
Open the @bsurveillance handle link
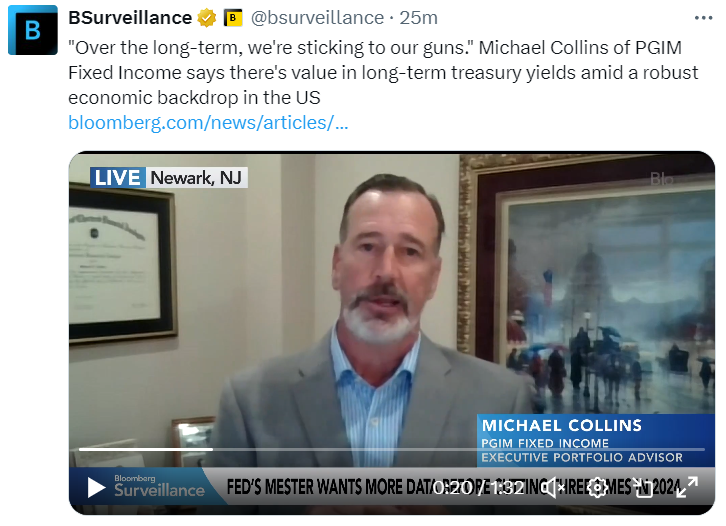(x=317, y=18)
